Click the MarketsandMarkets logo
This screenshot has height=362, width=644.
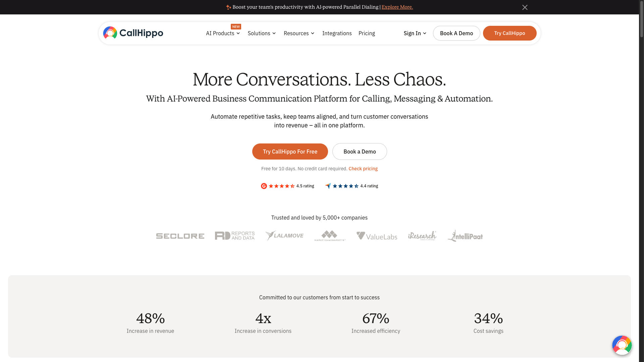pyautogui.click(x=330, y=236)
